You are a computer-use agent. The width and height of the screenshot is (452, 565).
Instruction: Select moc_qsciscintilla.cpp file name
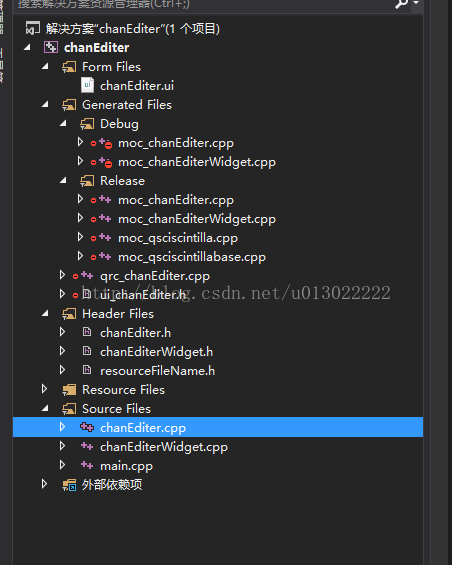[178, 238]
